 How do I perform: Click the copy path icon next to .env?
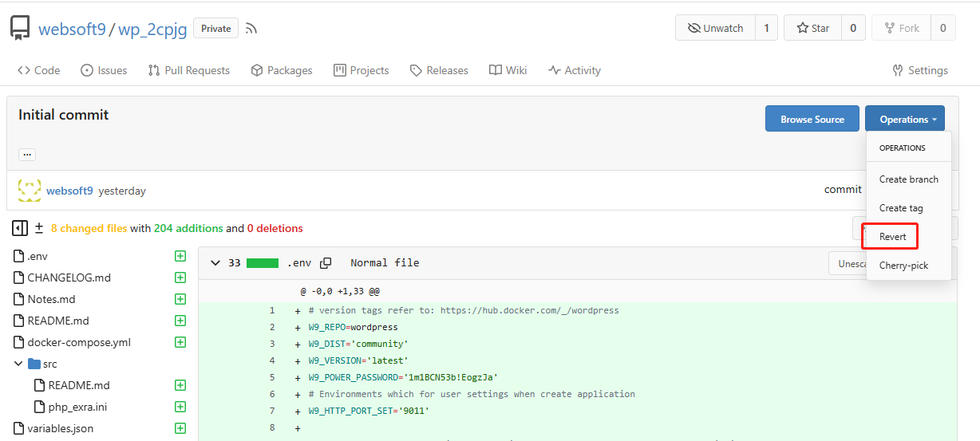click(x=326, y=263)
